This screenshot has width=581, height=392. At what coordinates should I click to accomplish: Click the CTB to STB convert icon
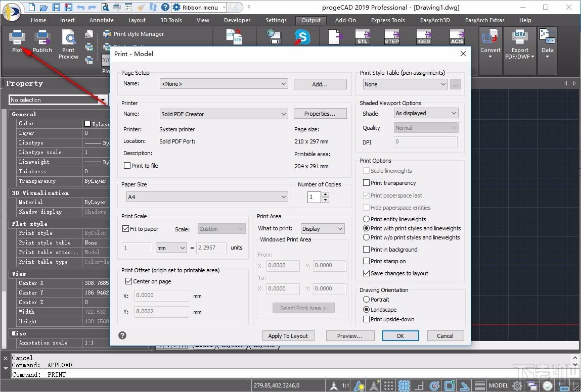click(234, 37)
